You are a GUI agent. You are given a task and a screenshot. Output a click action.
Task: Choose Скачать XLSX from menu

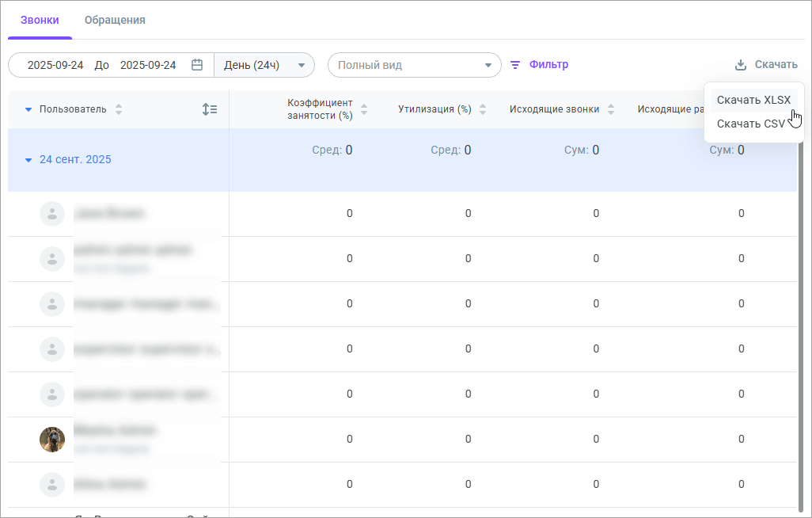coord(753,100)
